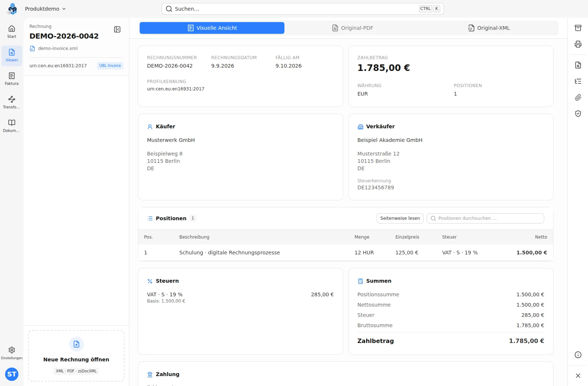The image size is (588, 386).
Task: Open the structure tree icon in right toolbar
Action: coord(578,81)
